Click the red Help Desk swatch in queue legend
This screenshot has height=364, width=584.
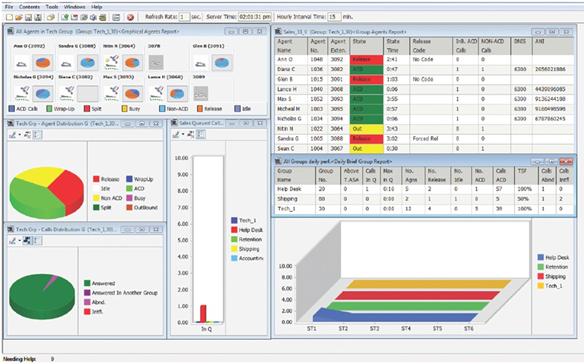pos(234,230)
